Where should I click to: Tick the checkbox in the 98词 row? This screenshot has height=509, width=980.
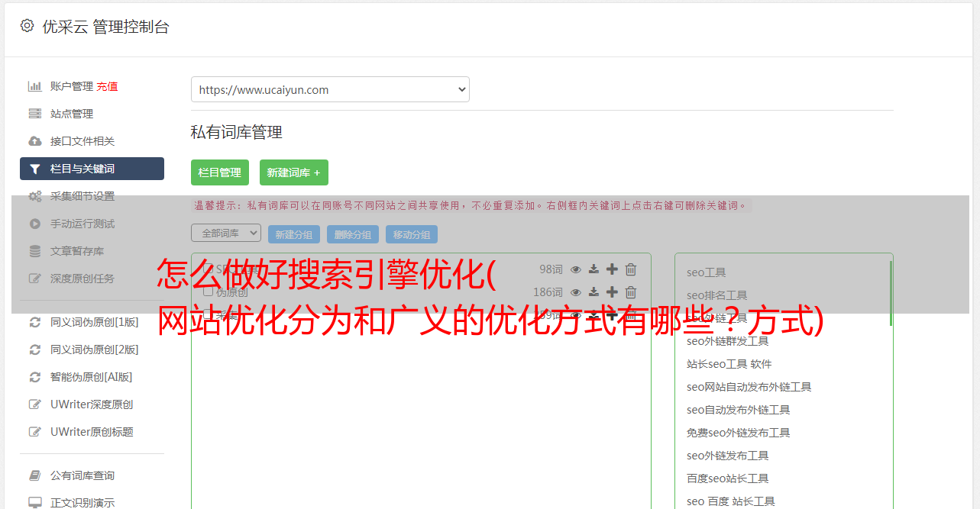point(208,269)
